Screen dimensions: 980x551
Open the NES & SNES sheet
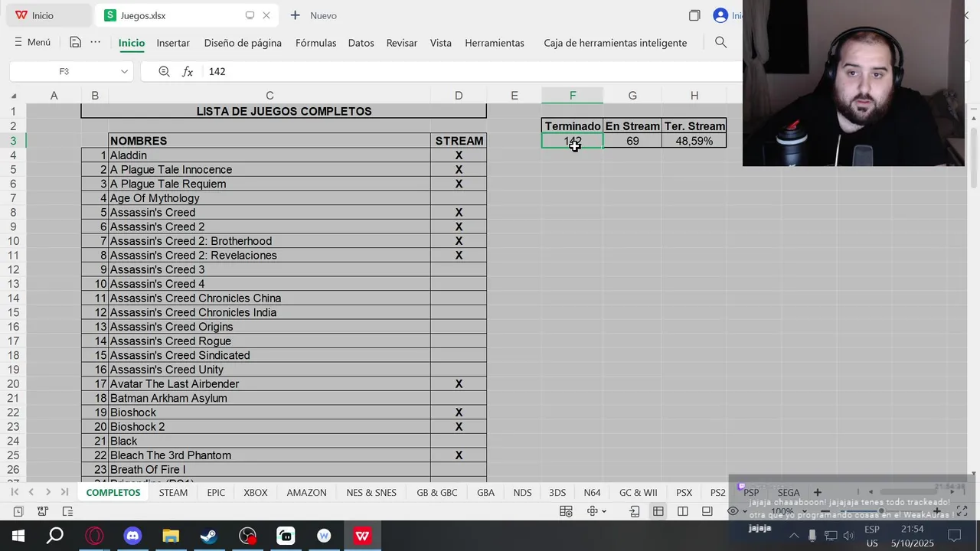pos(371,492)
